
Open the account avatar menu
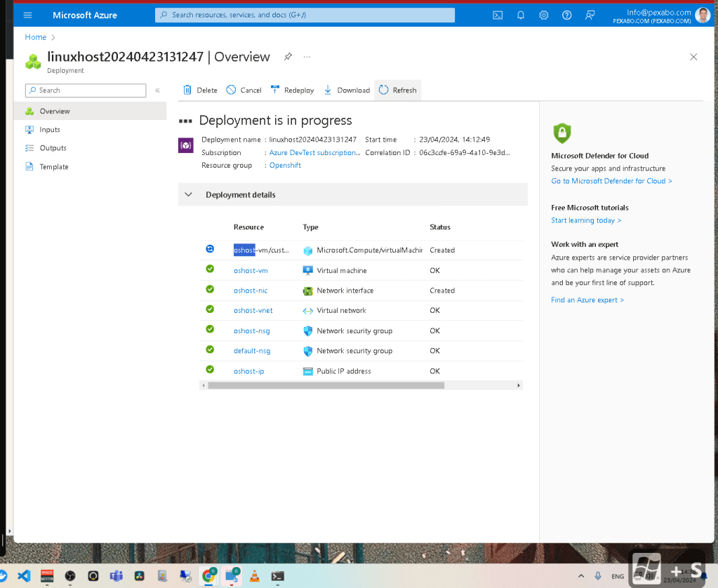pyautogui.click(x=703, y=15)
